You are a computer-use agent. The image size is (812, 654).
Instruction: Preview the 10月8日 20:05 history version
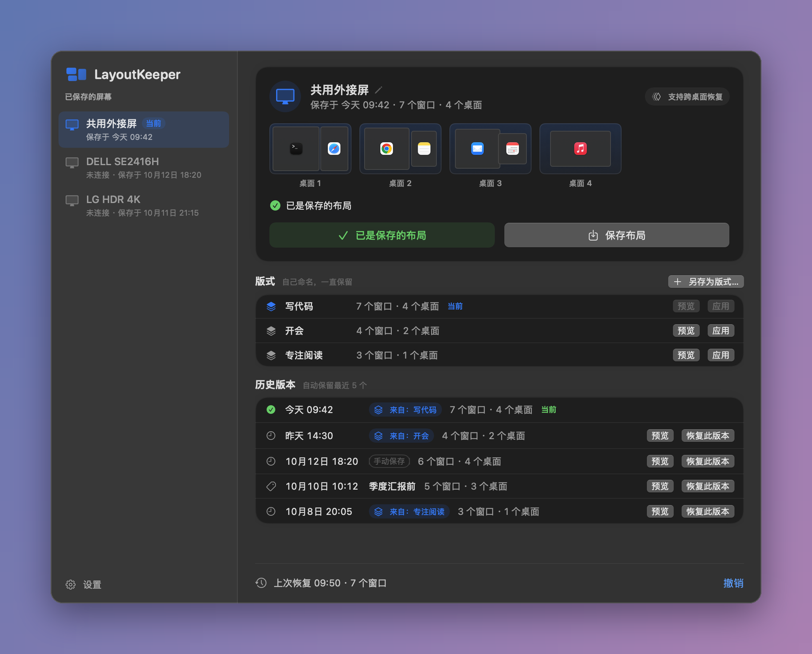660,511
